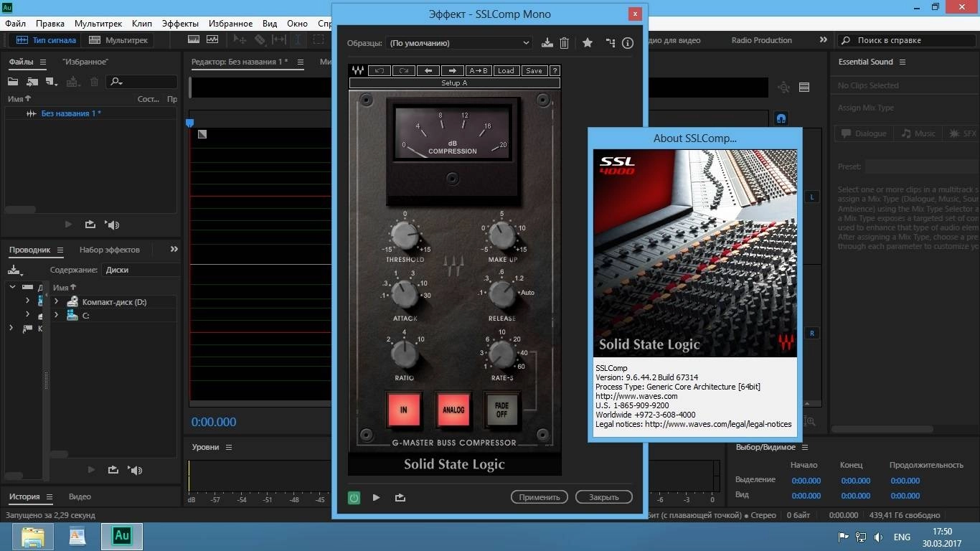Viewport: 980px width, 551px height.
Task: Expand Компакт-диск (D:) in file list
Action: pos(56,302)
